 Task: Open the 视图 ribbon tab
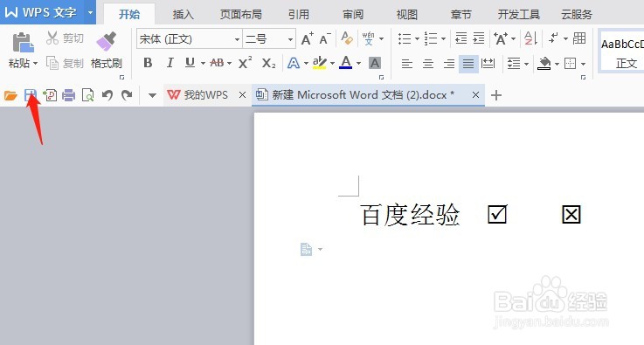(407, 14)
